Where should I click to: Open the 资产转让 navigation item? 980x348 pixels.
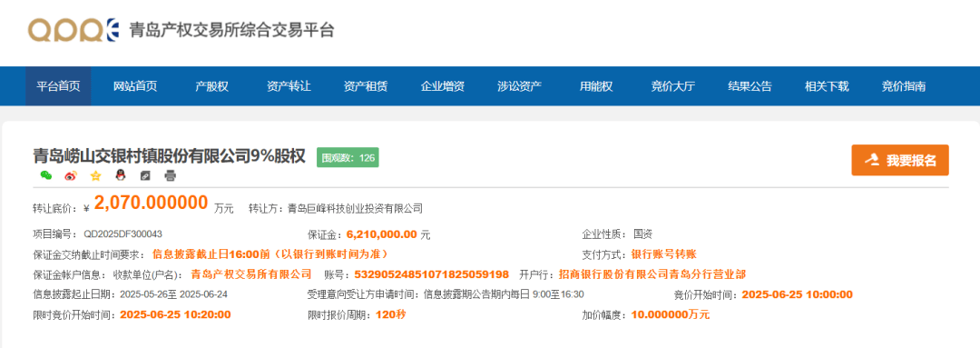coord(289,86)
